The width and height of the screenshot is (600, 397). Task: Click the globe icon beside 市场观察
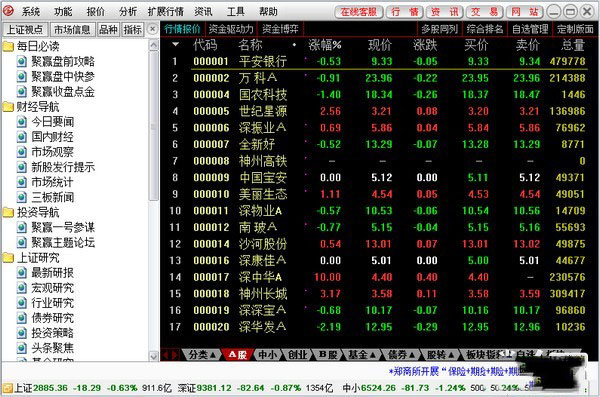[22, 152]
